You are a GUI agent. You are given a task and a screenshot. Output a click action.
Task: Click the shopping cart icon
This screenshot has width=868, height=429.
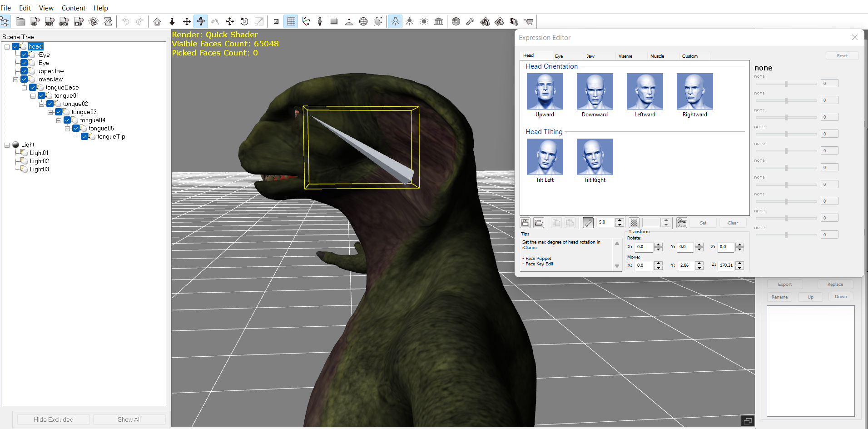529,21
